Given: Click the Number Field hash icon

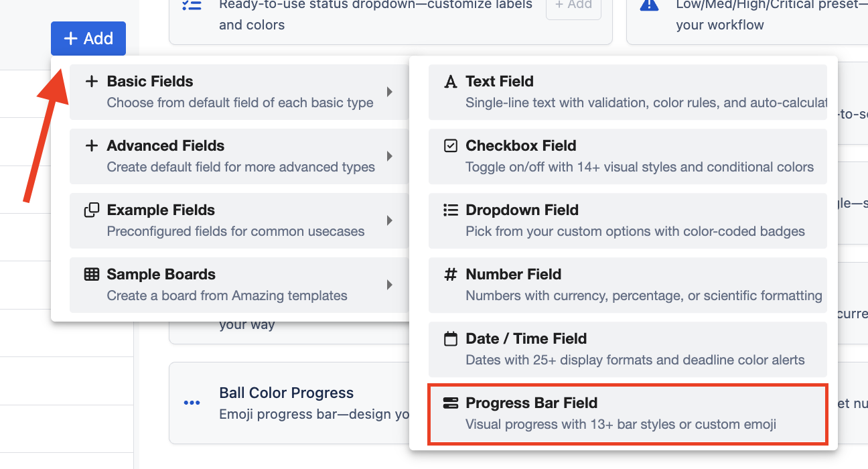Looking at the screenshot, I should tap(451, 274).
